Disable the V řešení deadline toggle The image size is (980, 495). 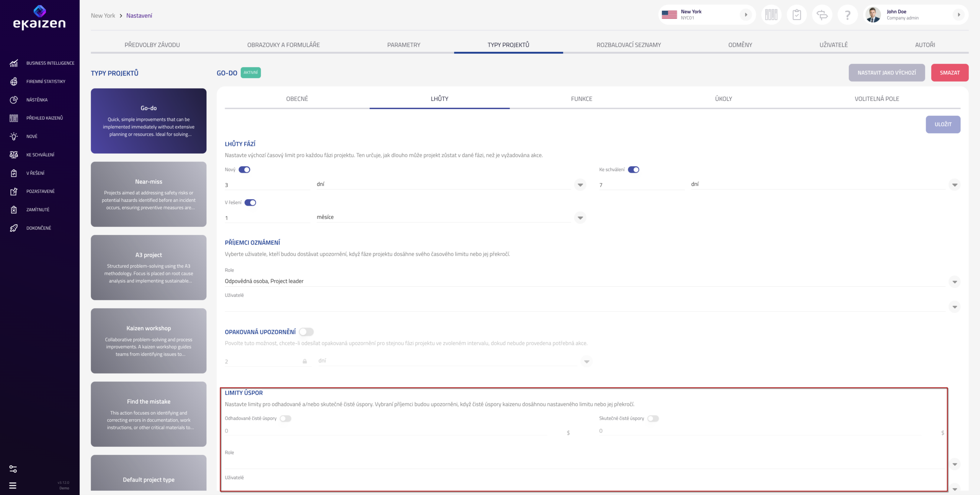tap(250, 203)
